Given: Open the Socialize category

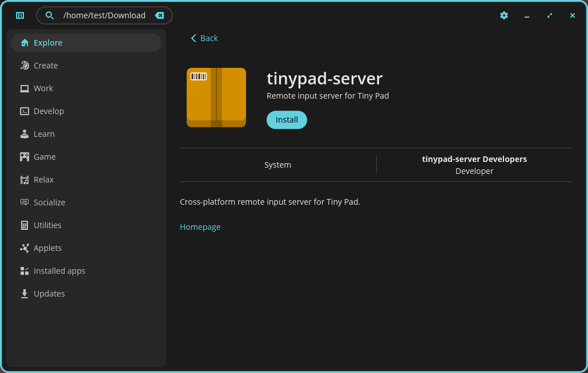Looking at the screenshot, I should [86, 202].
